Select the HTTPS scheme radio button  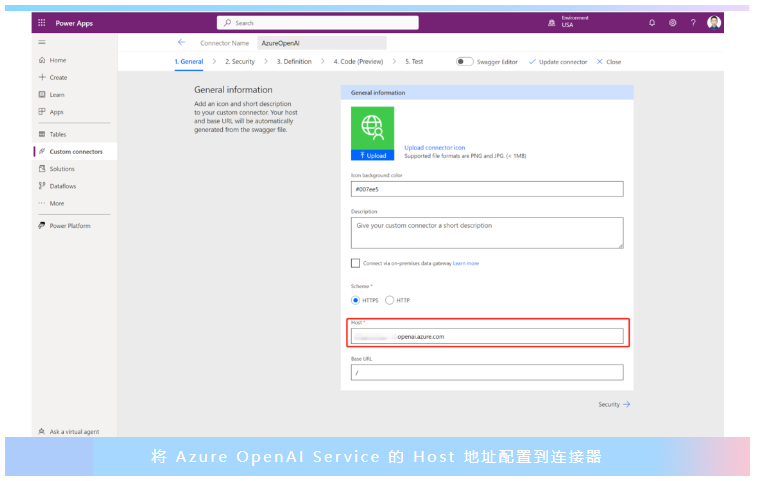pyautogui.click(x=355, y=300)
